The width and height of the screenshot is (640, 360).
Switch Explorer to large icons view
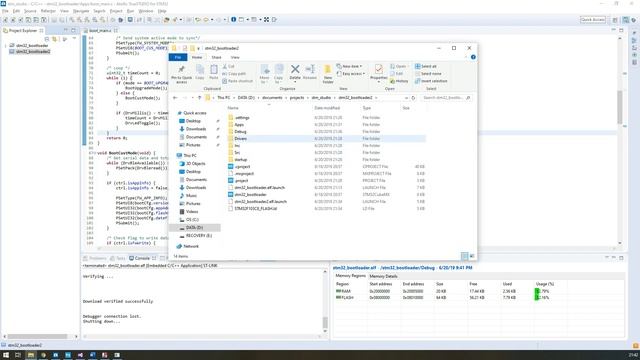point(472,256)
